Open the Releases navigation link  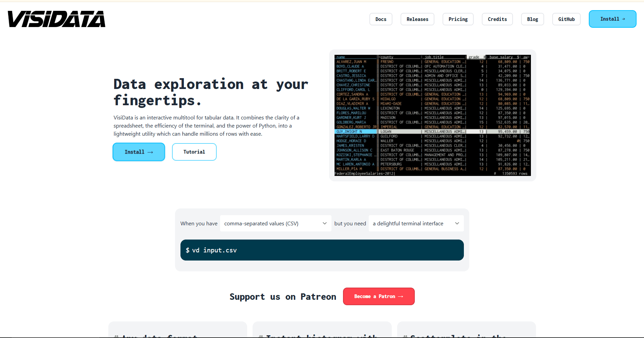point(417,19)
